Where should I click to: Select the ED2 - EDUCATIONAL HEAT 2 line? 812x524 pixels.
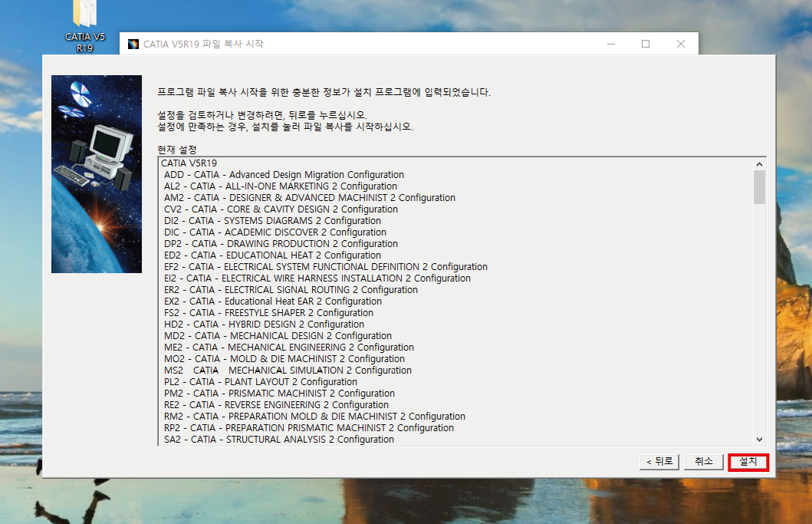click(272, 255)
